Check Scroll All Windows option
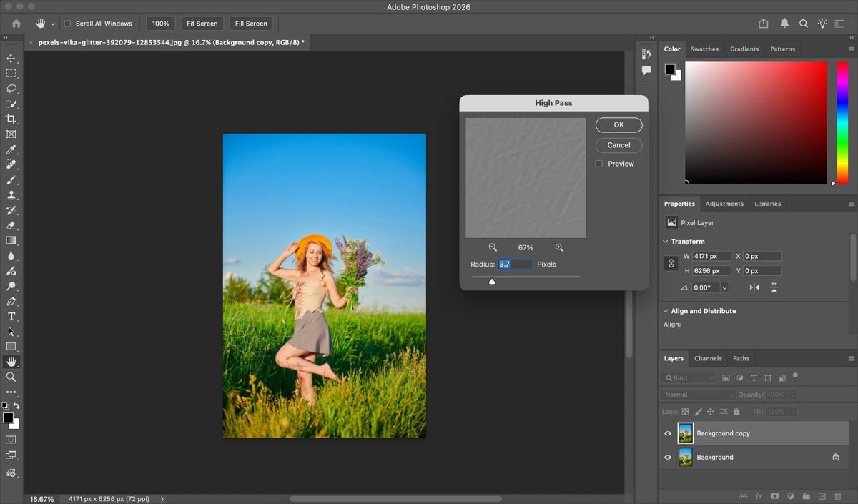This screenshot has width=858, height=504. (x=67, y=24)
